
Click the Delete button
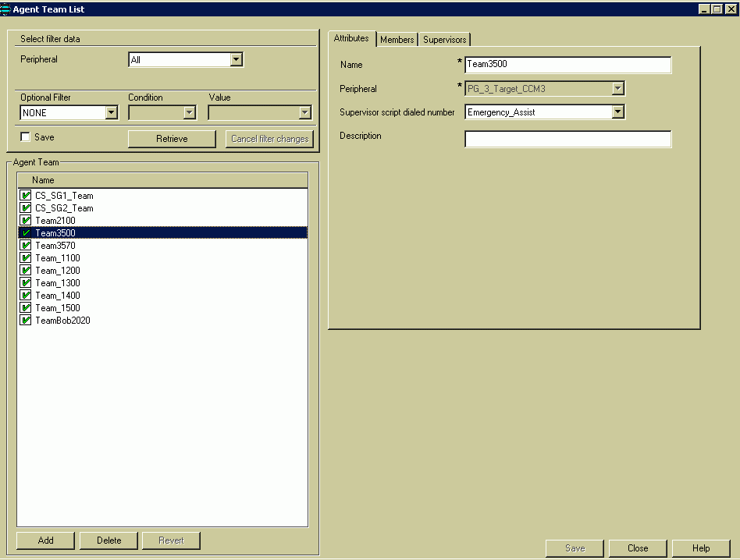coord(109,541)
